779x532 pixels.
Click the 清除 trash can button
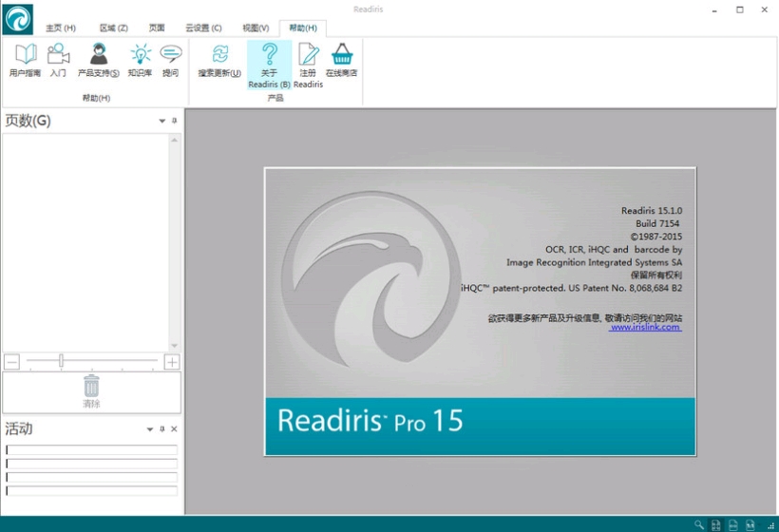point(91,392)
